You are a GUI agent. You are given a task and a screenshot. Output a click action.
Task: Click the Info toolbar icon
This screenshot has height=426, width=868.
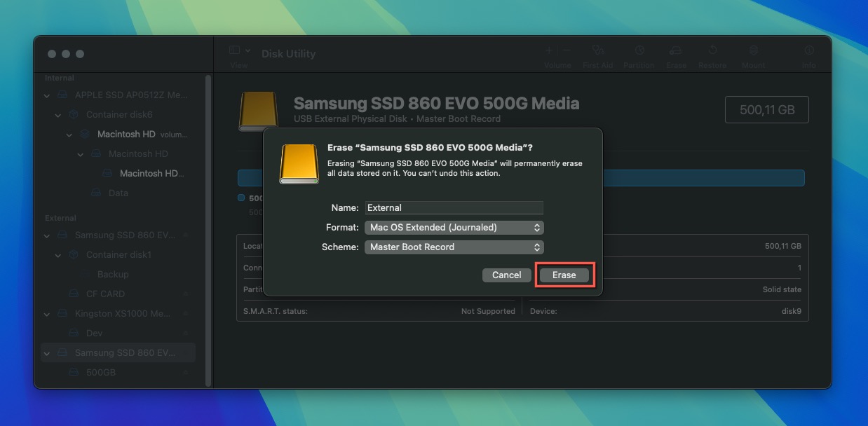(x=809, y=50)
